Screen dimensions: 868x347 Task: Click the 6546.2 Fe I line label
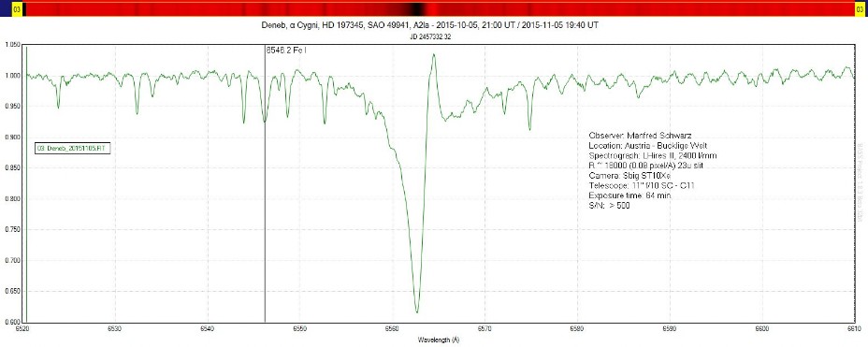(x=286, y=51)
